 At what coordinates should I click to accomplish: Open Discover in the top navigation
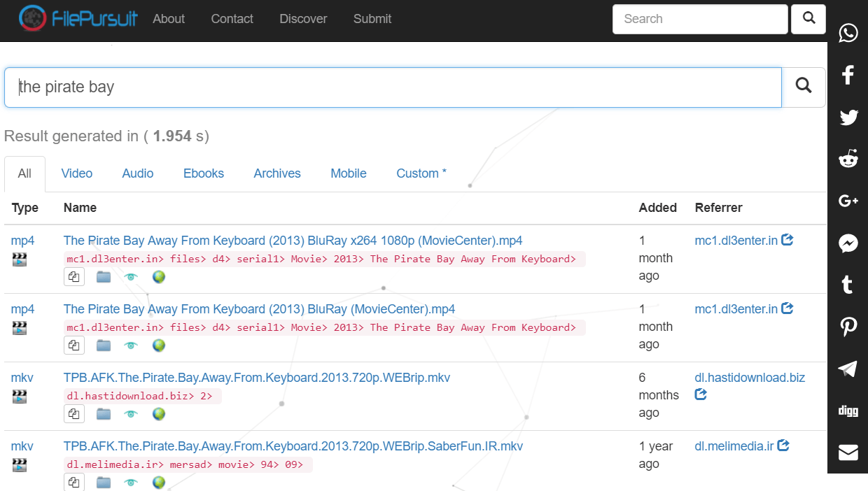click(x=303, y=19)
